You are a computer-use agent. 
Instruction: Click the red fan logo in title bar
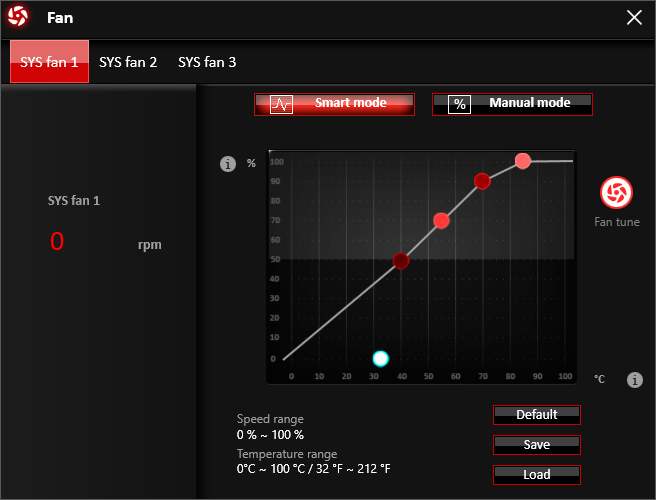click(x=18, y=17)
